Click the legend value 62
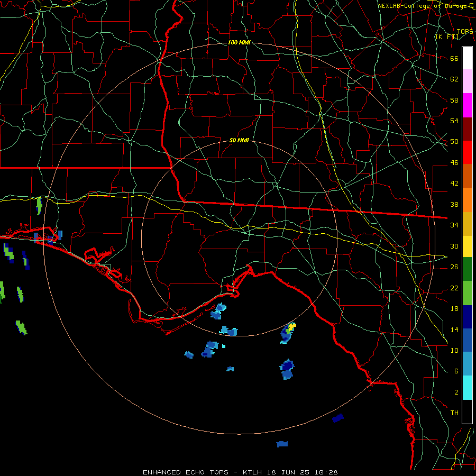 [454, 79]
